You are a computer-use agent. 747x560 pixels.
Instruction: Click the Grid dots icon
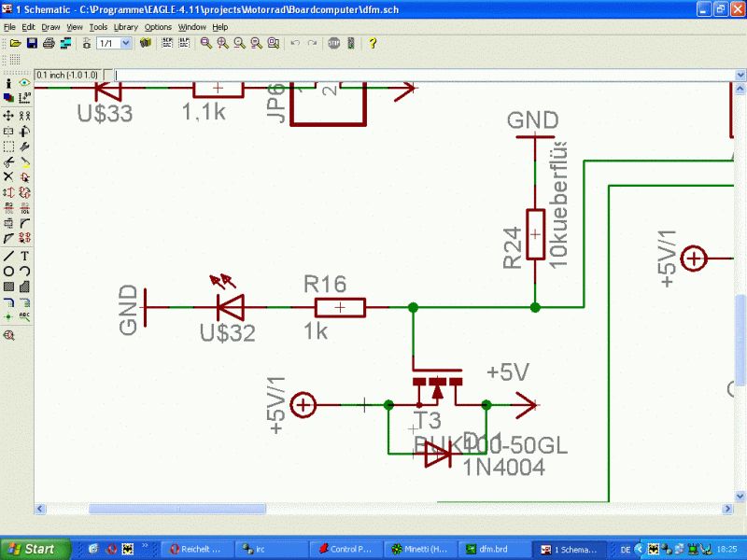coord(15,60)
